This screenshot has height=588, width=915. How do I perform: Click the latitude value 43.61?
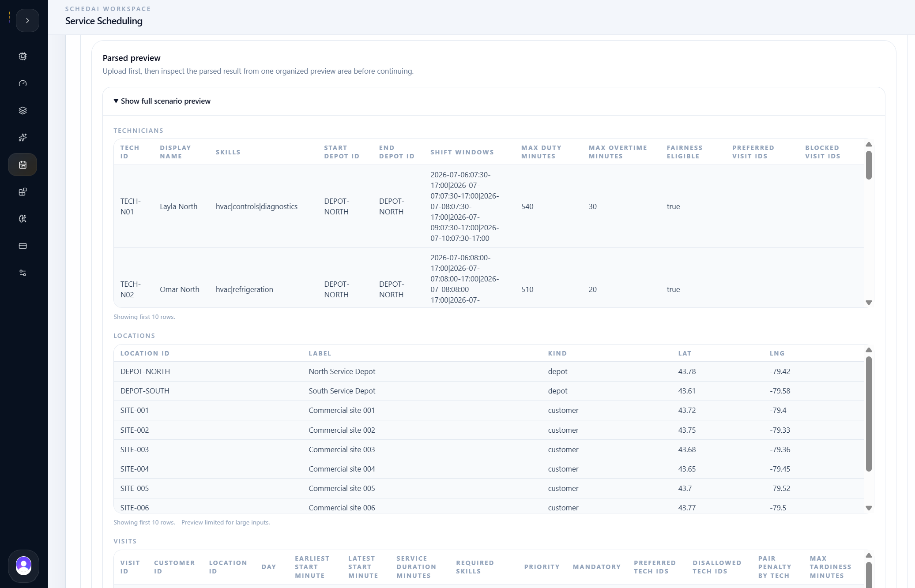tap(687, 391)
